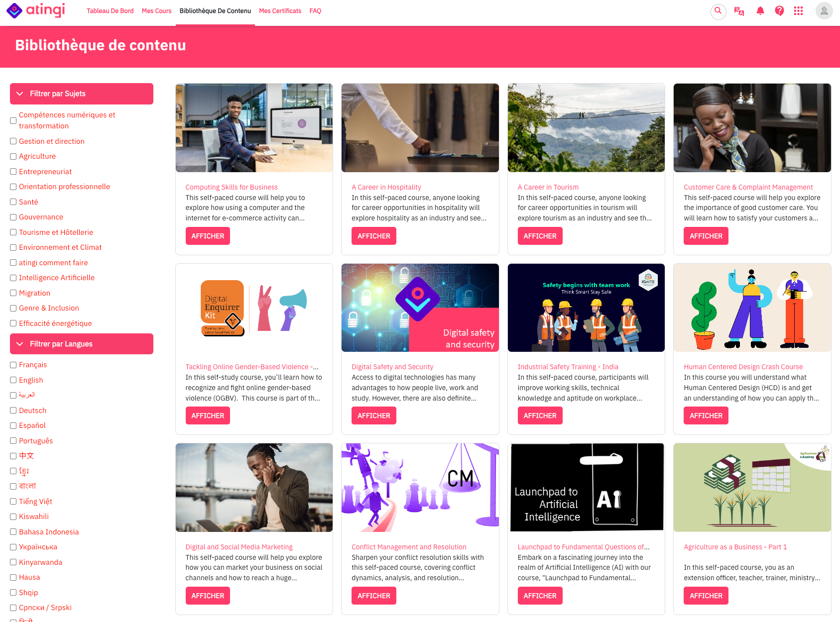Viewport: 840px width, 622px height.
Task: Open the apps grid menu icon
Action: 798,11
